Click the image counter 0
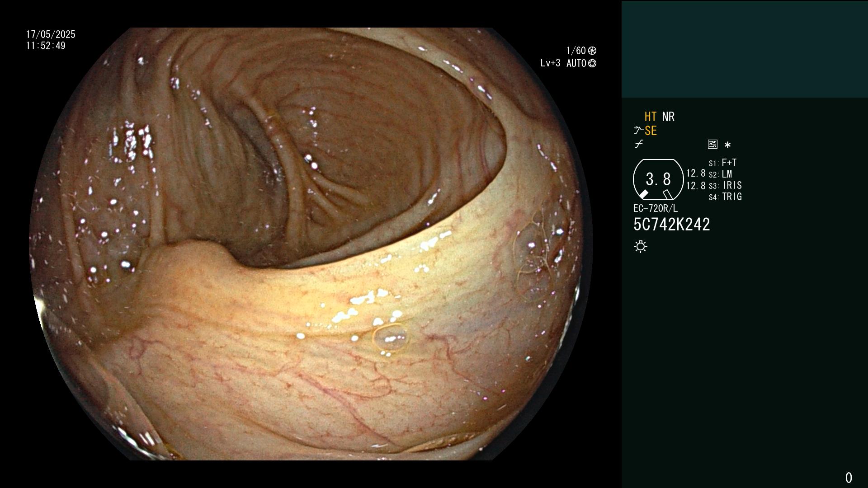The image size is (868, 488). (849, 478)
